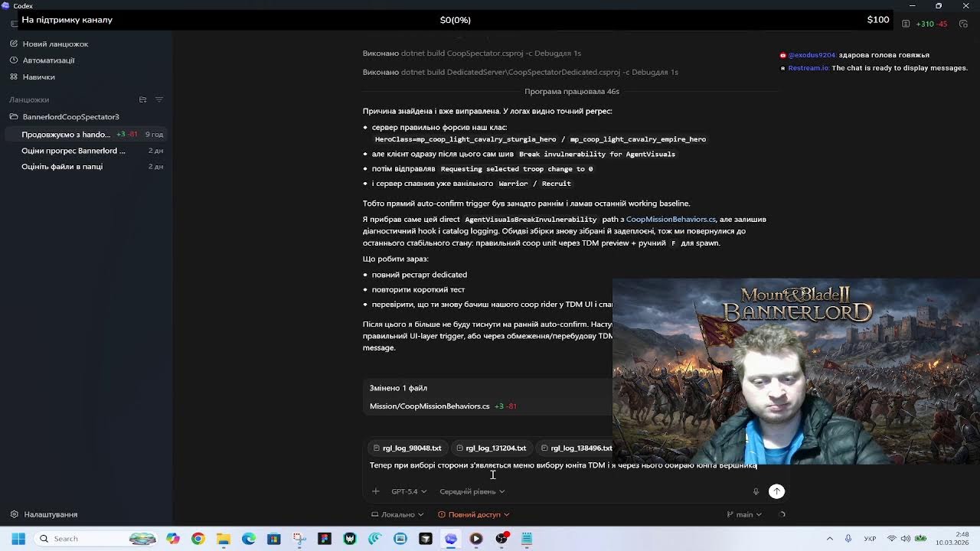Open the GPT-5.4 model dropdown
This screenshot has width=980, height=551.
pos(408,491)
